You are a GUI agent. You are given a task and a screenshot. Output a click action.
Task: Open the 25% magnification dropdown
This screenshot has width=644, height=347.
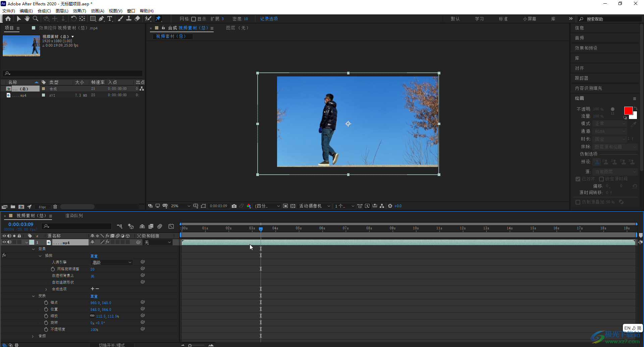tap(180, 206)
